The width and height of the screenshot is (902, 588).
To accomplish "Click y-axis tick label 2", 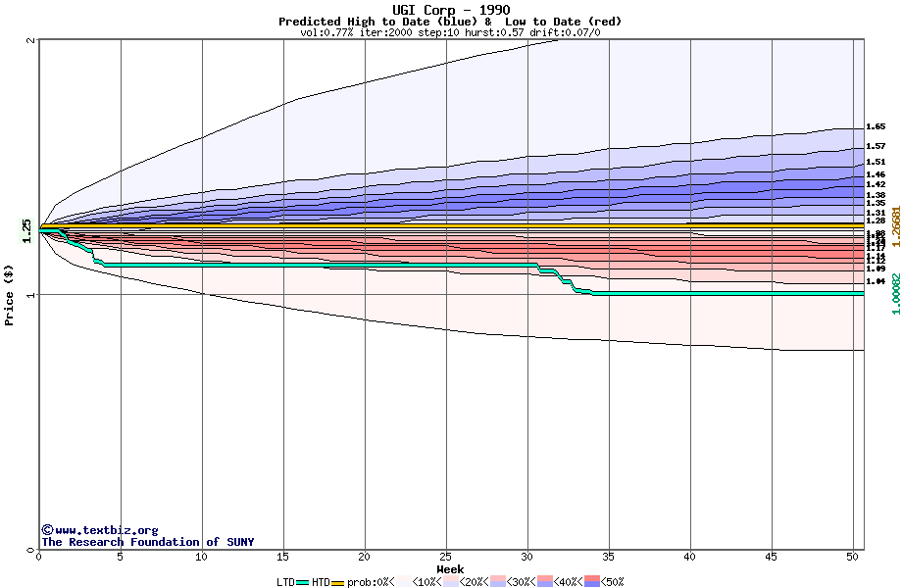I will pyautogui.click(x=31, y=40).
